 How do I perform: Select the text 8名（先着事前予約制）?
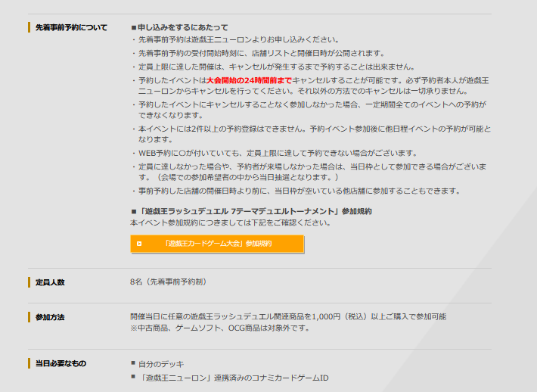[168, 282]
